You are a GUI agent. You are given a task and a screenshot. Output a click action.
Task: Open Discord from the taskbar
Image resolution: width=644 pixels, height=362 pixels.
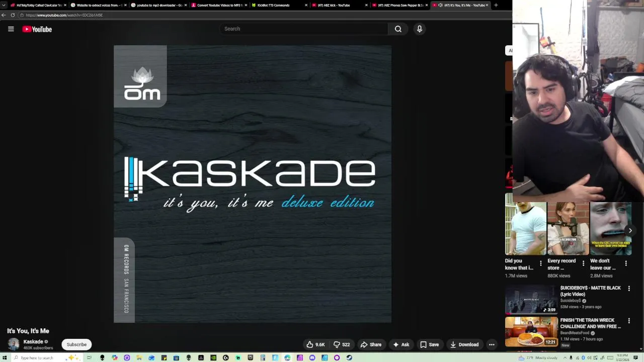click(312, 358)
